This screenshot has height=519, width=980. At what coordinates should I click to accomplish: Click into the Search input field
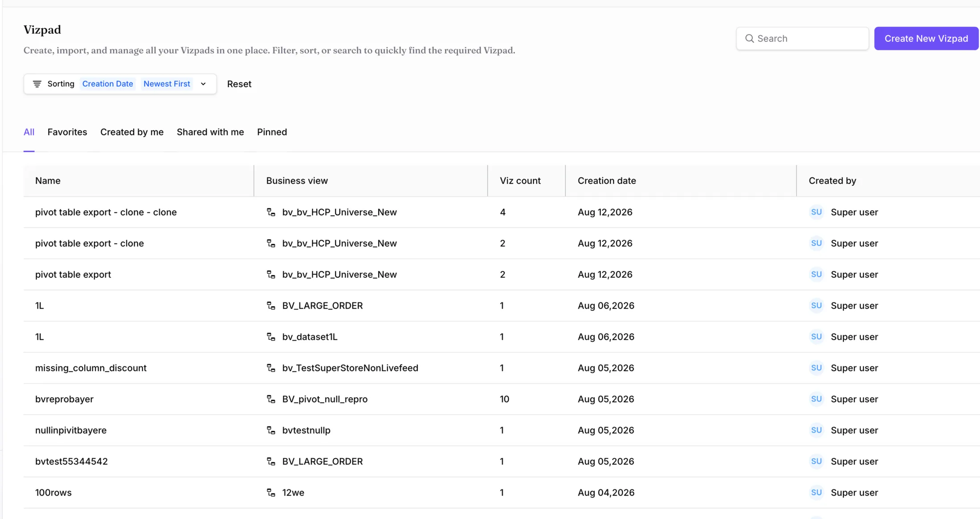(802, 38)
